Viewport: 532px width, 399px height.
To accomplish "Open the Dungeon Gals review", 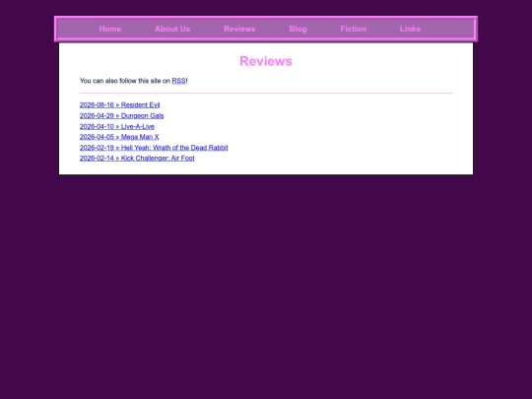I will click(121, 115).
